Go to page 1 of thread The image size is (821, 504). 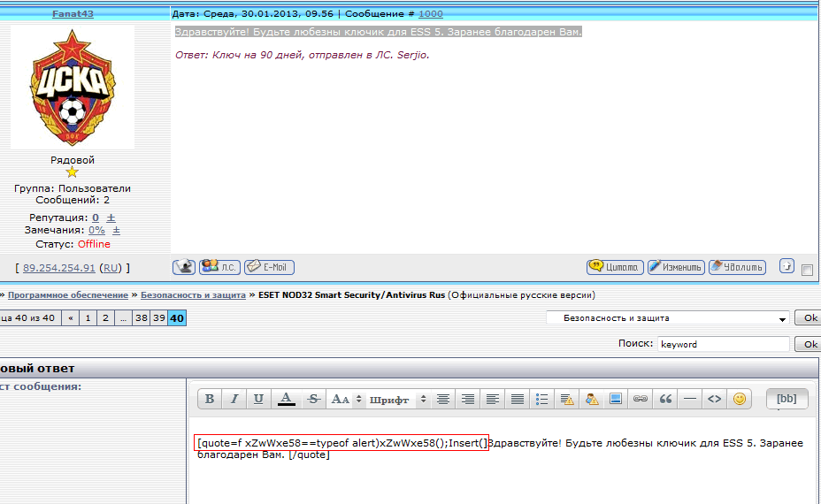point(88,317)
